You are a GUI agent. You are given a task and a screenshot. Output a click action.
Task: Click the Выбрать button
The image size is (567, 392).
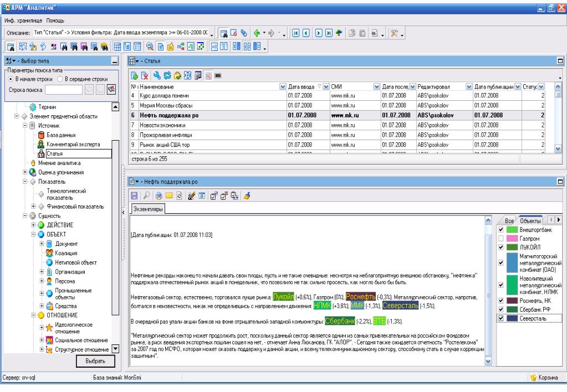[95, 361]
